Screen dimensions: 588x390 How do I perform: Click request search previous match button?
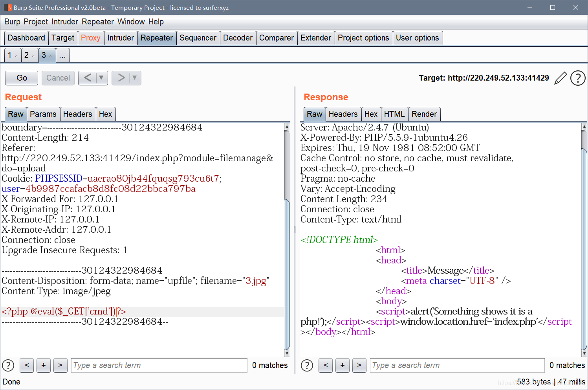tap(27, 365)
